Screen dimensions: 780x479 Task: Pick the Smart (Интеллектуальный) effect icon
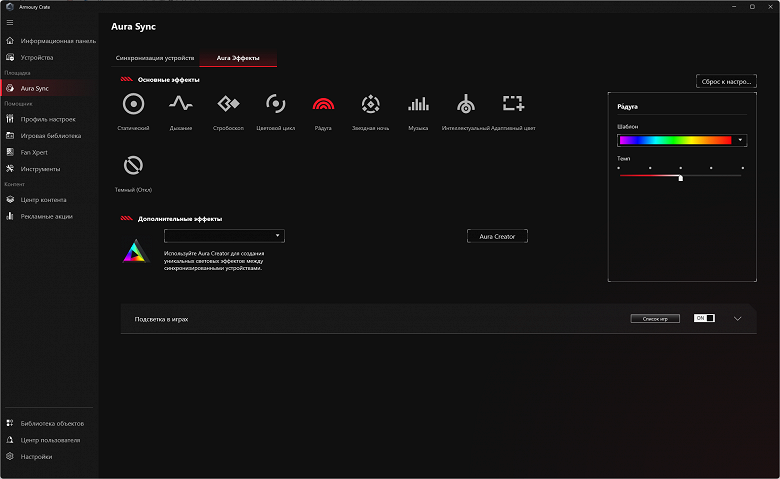[466, 104]
